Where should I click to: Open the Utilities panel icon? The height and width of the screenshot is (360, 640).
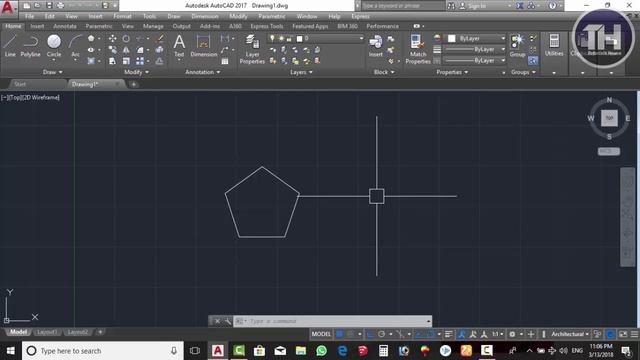(x=554, y=45)
